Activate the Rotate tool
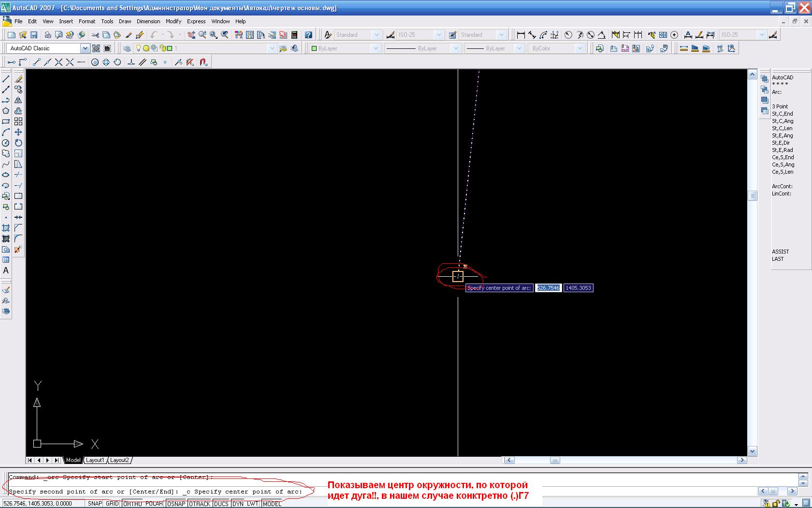The height and width of the screenshot is (508, 812). coord(18,143)
